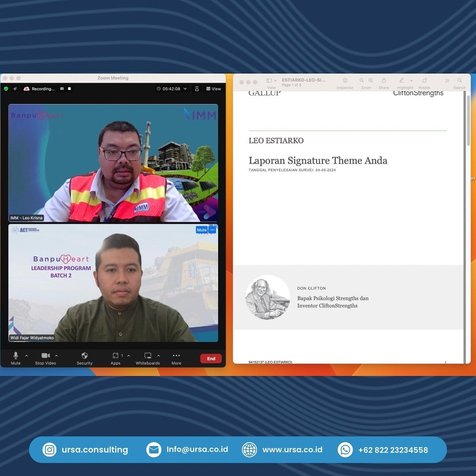Click the green encryption shield icon
Image resolution: width=476 pixels, height=476 pixels.
6,89
